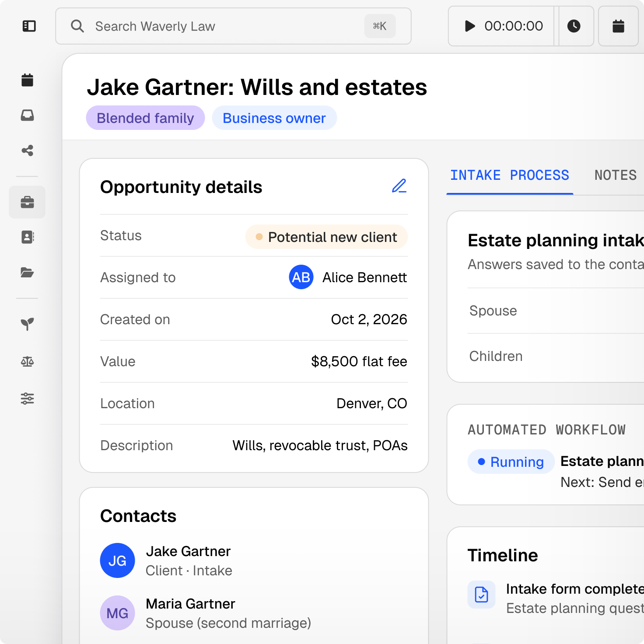Switch to the Intake Process tab
Viewport: 644px width, 644px height.
[x=510, y=175]
